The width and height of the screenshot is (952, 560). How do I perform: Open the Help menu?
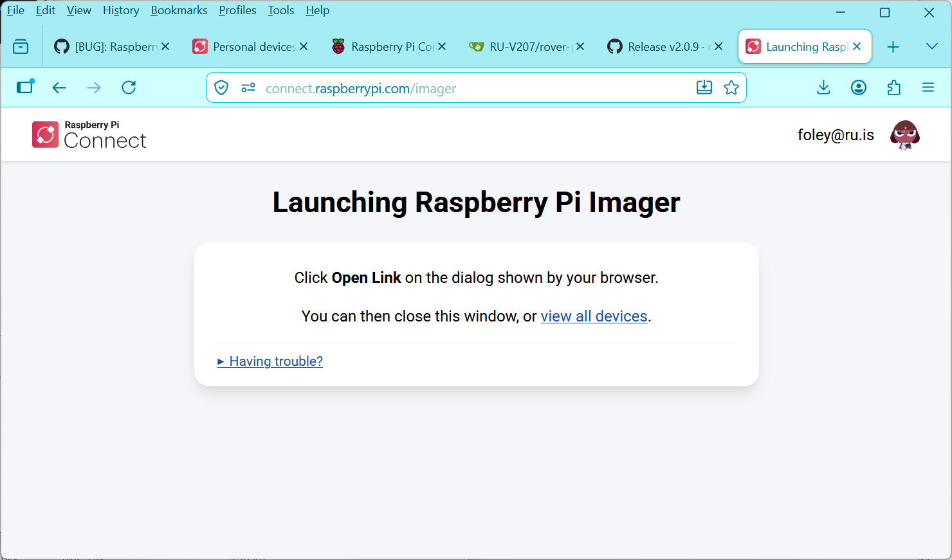[x=318, y=10]
